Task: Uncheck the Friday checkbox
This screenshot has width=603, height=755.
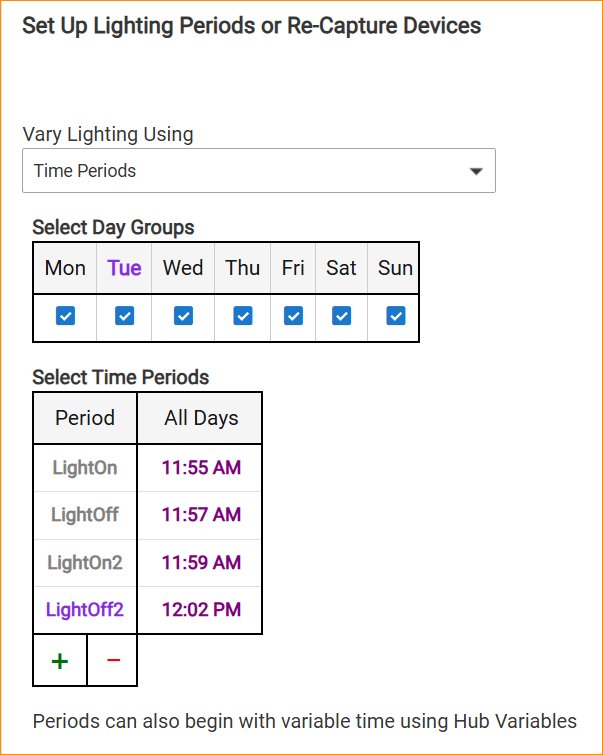Action: pyautogui.click(x=293, y=316)
